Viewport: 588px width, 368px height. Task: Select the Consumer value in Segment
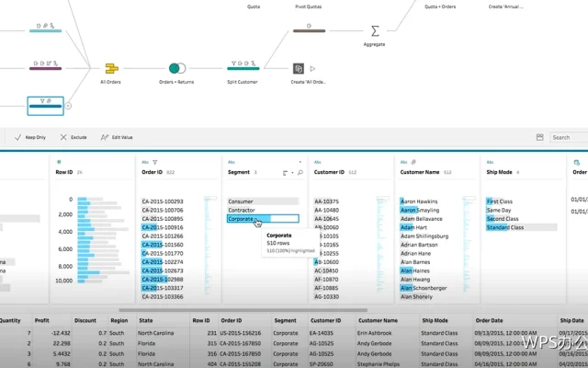pos(263,201)
